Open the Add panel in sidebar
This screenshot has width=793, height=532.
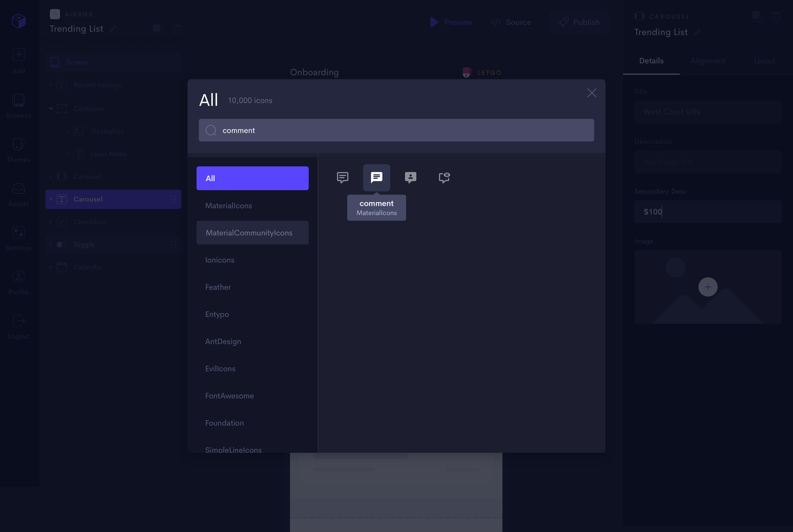tap(19, 61)
